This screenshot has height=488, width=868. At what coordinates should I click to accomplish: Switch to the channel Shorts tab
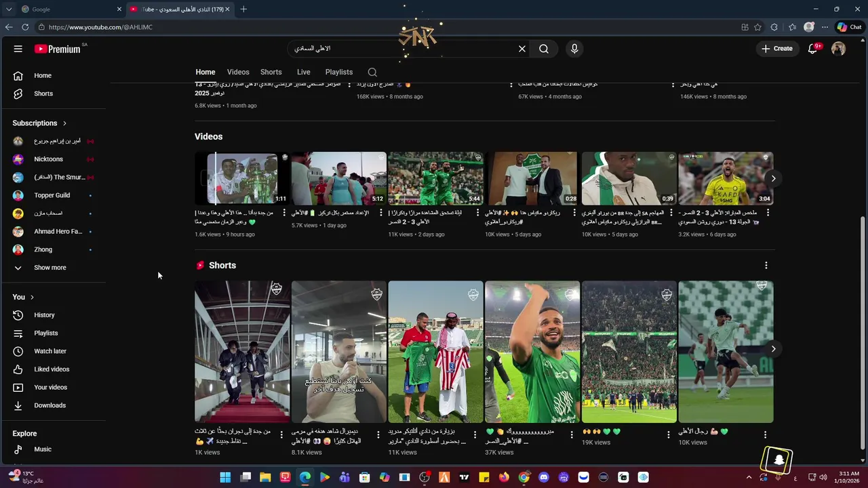tap(271, 73)
